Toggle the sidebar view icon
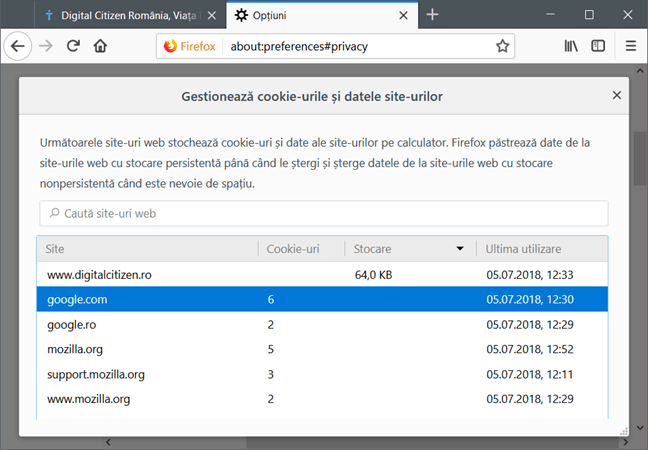This screenshot has height=450, width=648. pyautogui.click(x=598, y=46)
